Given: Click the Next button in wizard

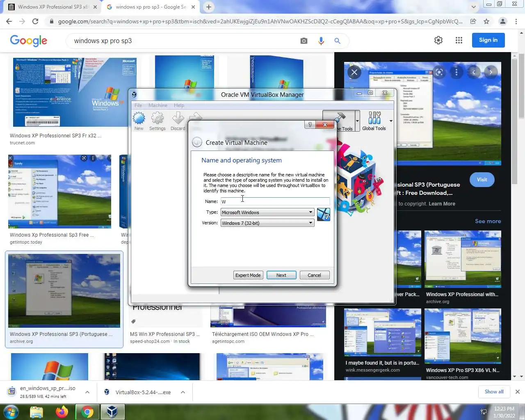Looking at the screenshot, I should (281, 275).
